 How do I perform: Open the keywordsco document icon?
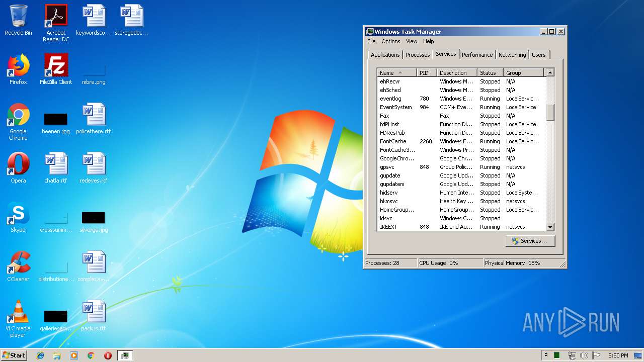94,20
